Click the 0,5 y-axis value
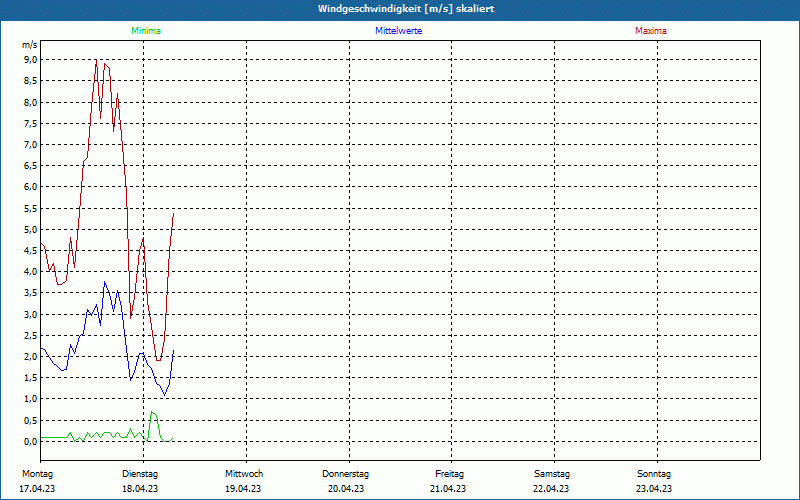The width and height of the screenshot is (800, 500). [31, 420]
